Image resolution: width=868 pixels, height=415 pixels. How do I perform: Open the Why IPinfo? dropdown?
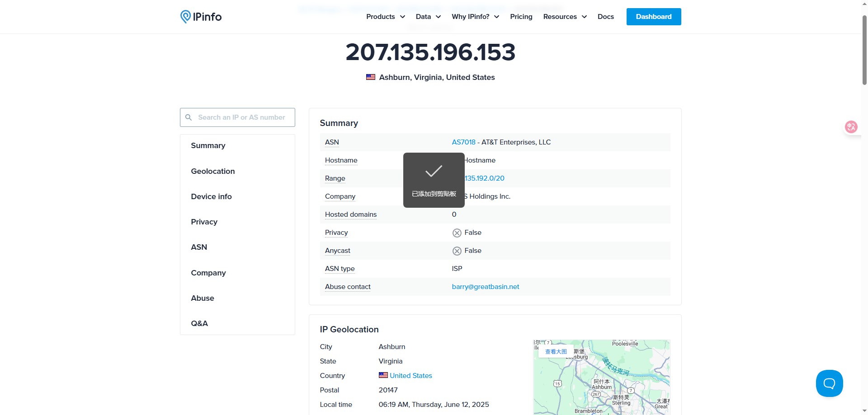(475, 17)
